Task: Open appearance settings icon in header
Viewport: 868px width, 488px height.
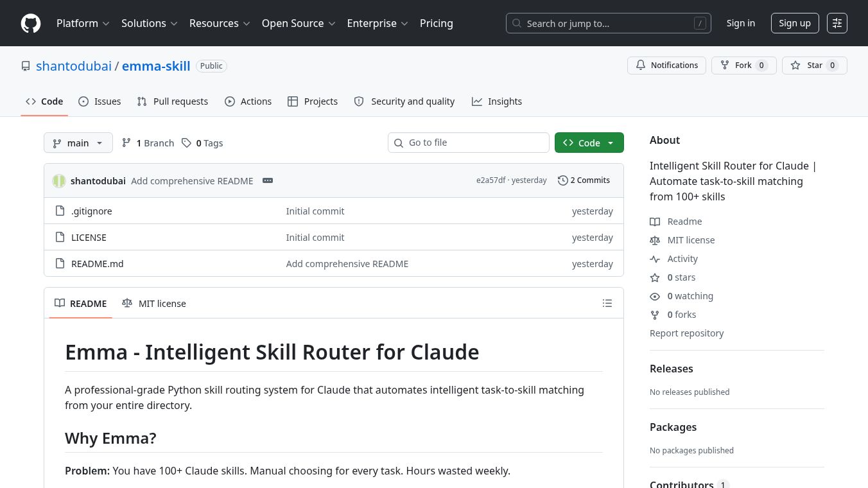Action: [x=837, y=23]
